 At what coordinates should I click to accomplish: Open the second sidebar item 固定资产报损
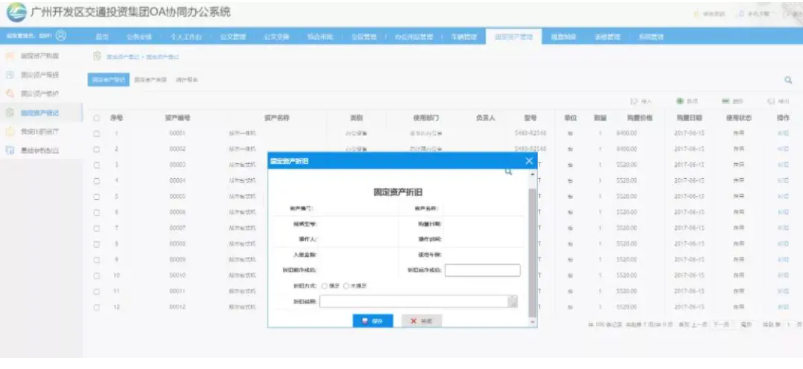coord(39,75)
